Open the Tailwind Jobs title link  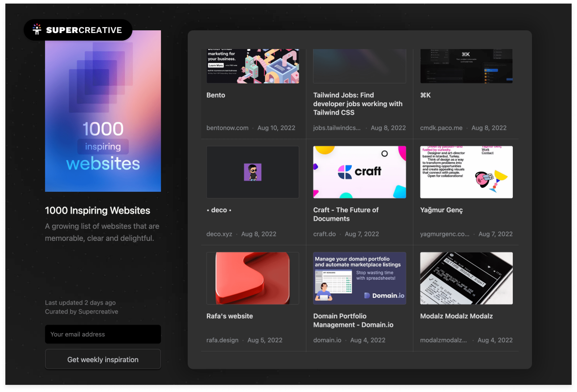pyautogui.click(x=358, y=104)
